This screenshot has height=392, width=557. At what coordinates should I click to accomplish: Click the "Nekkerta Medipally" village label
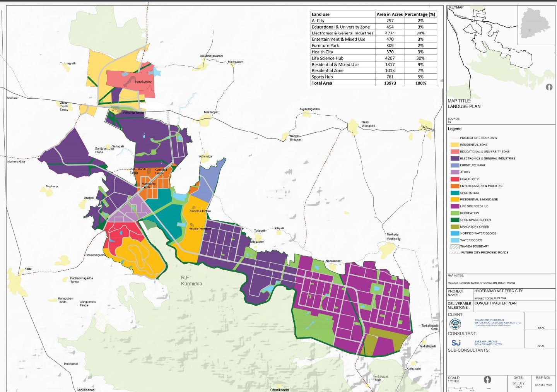click(394, 237)
